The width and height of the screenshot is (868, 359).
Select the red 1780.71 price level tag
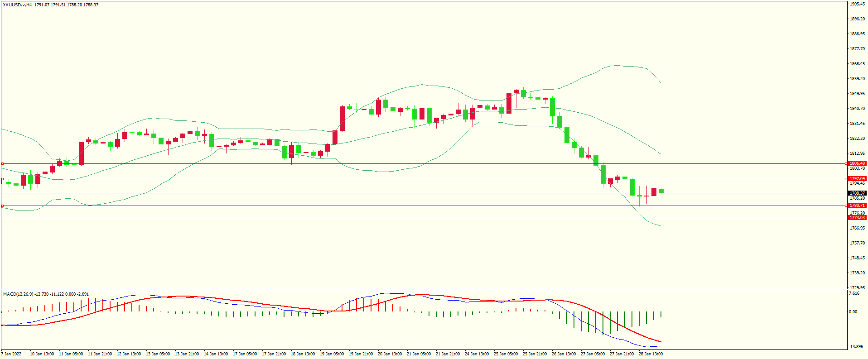coord(857,206)
